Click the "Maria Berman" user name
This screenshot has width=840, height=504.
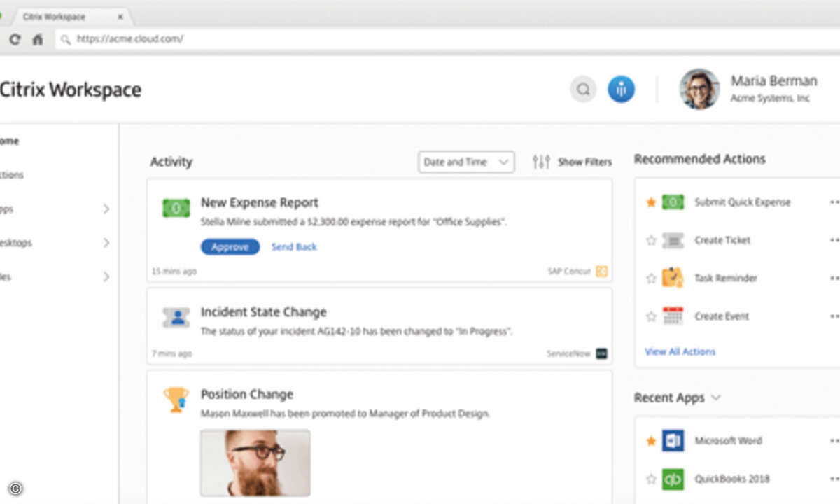pos(774,80)
